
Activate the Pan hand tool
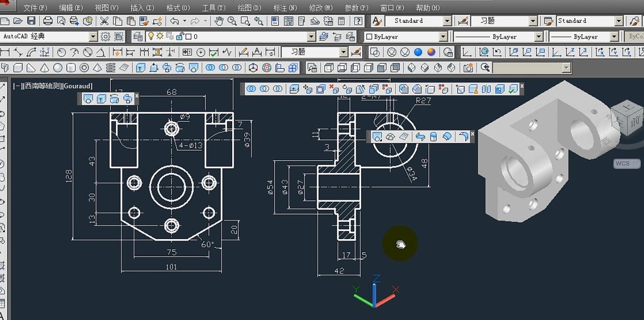(x=219, y=21)
